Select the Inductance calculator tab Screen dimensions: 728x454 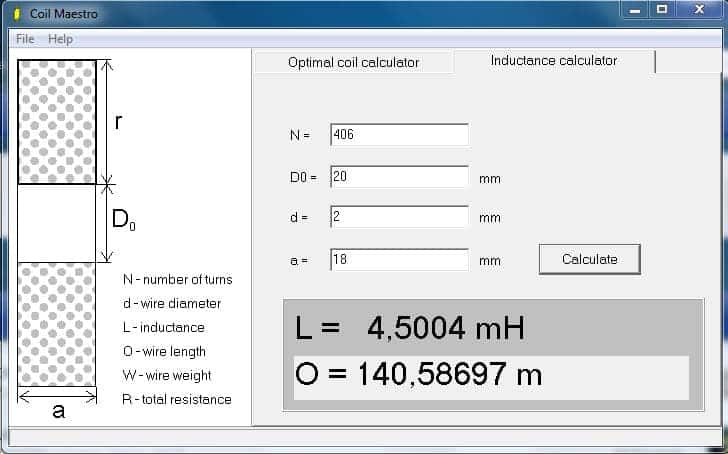554,61
